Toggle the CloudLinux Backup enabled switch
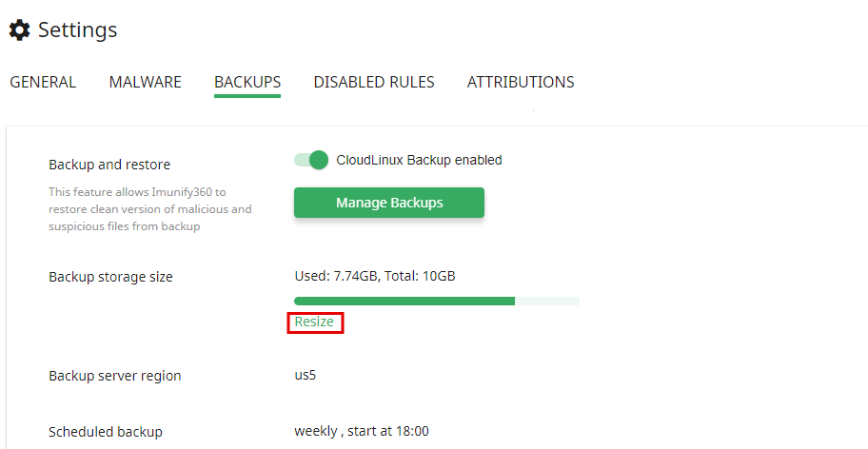 coord(311,161)
